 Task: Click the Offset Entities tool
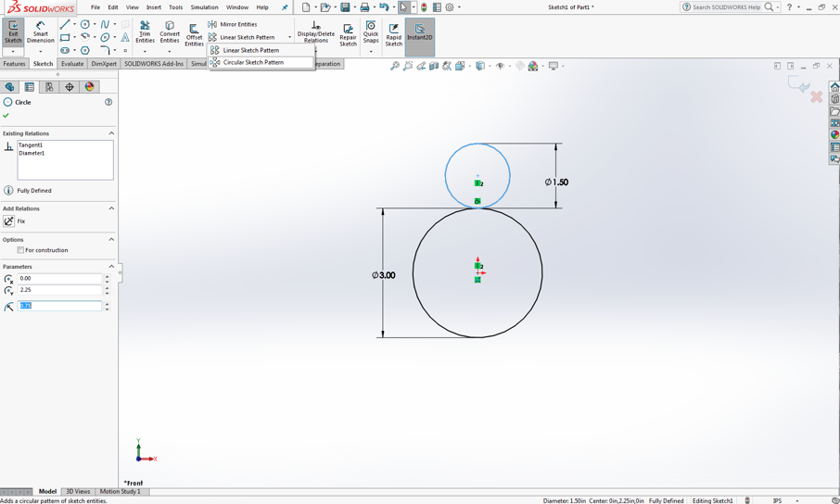pos(194,34)
